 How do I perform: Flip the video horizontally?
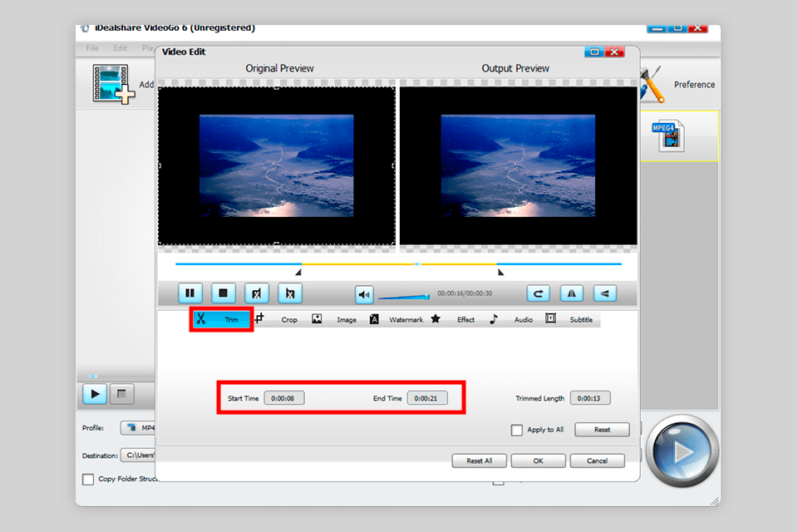572,293
